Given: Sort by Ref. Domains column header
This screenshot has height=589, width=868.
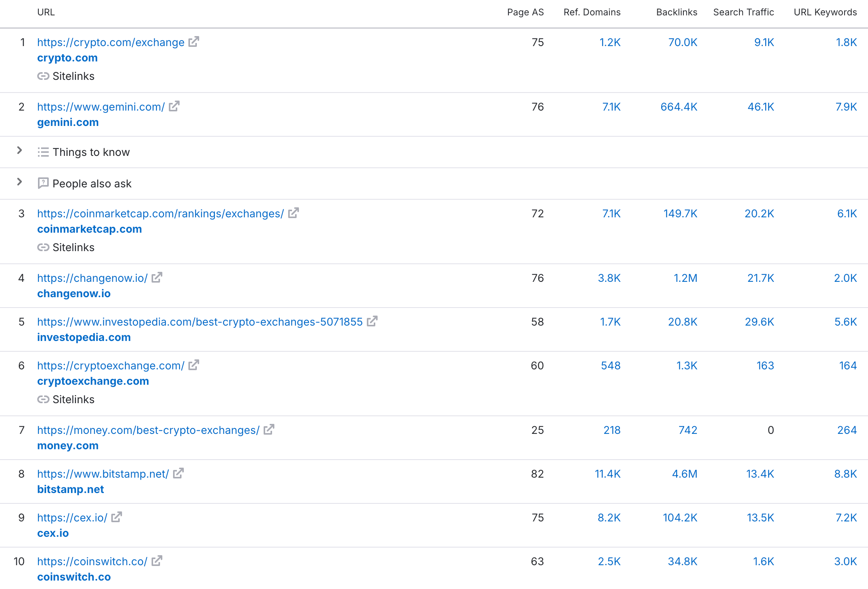Looking at the screenshot, I should click(592, 12).
